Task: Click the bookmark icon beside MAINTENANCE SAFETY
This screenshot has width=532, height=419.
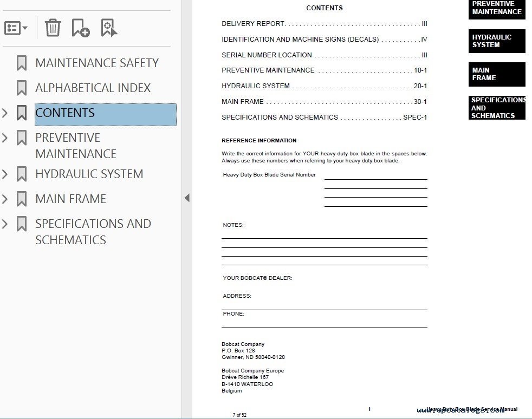Action: tap(22, 63)
